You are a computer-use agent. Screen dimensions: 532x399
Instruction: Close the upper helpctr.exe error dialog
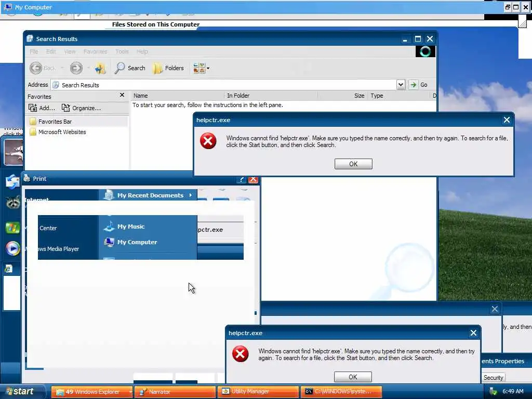(507, 120)
